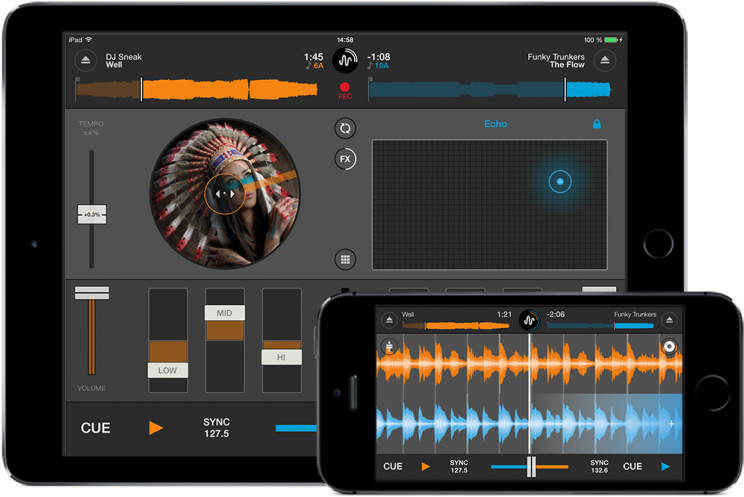Start recording with the red REC button

(x=345, y=90)
